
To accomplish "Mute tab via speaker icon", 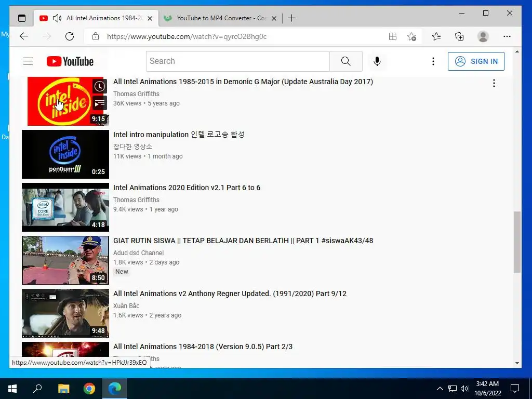I will 57,18.
